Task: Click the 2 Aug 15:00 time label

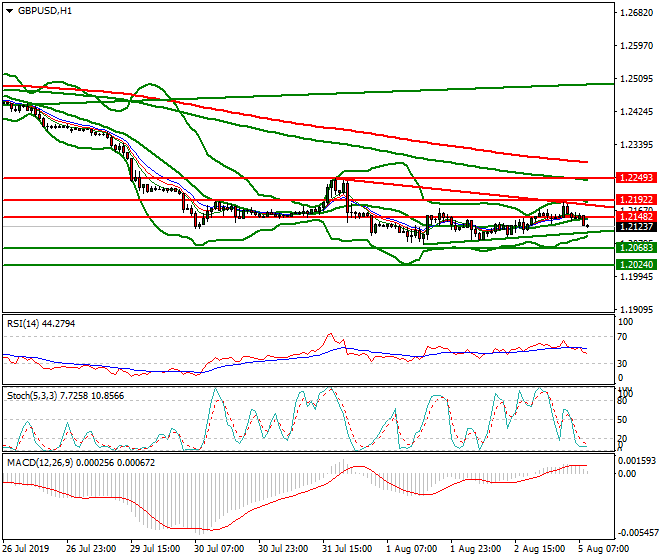Action: 540,549
